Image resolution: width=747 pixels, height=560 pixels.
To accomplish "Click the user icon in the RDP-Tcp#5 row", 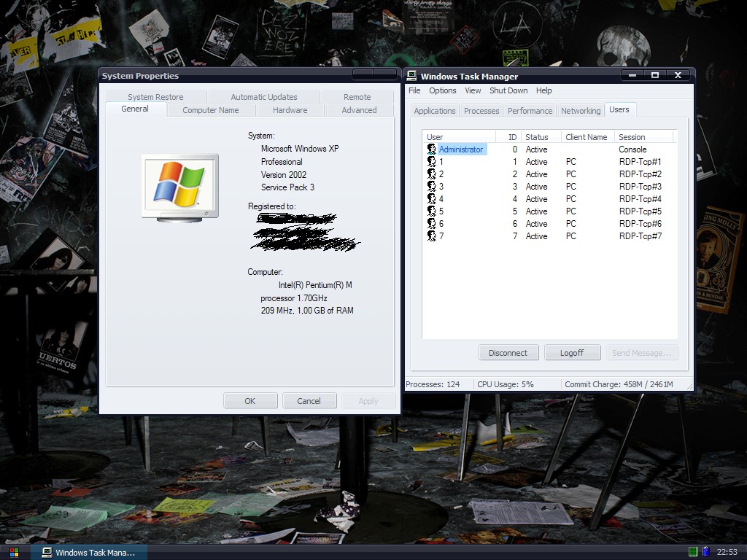I will point(432,211).
